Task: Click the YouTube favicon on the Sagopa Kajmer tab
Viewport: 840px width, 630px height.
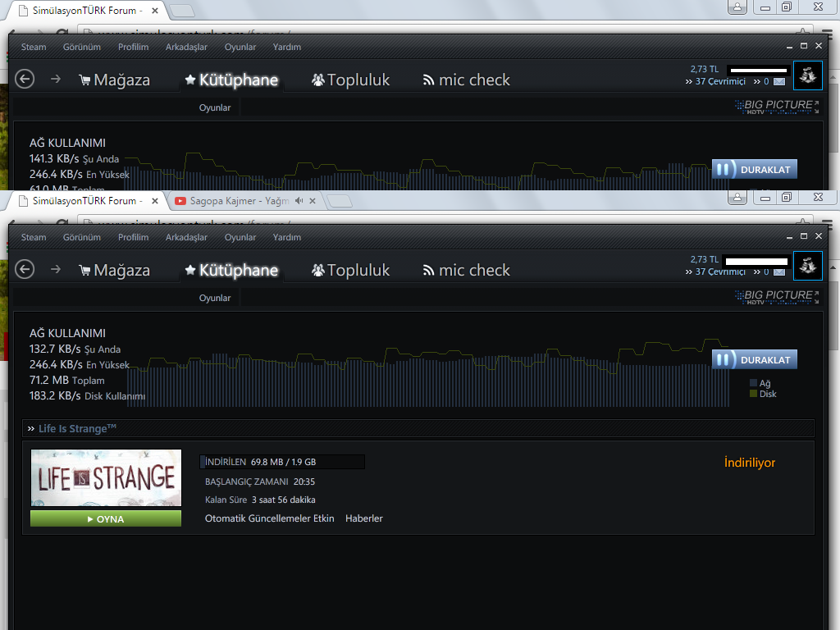Action: point(180,201)
